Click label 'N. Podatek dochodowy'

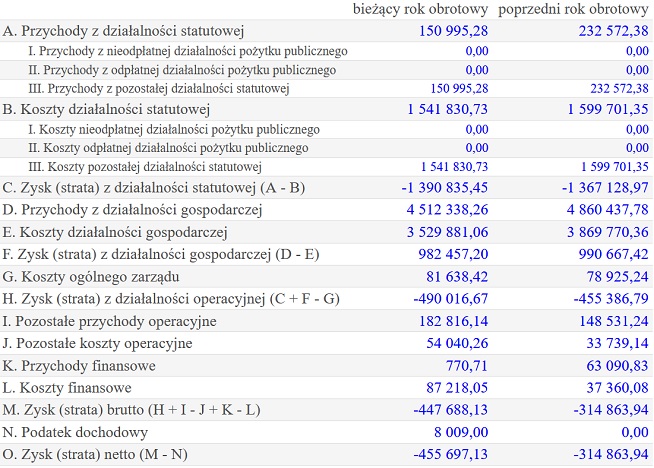[x=75, y=433]
